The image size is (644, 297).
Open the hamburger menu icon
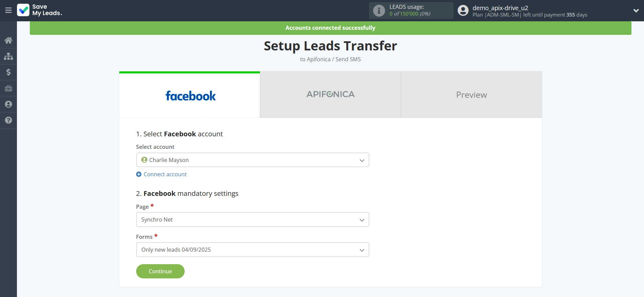tap(8, 10)
